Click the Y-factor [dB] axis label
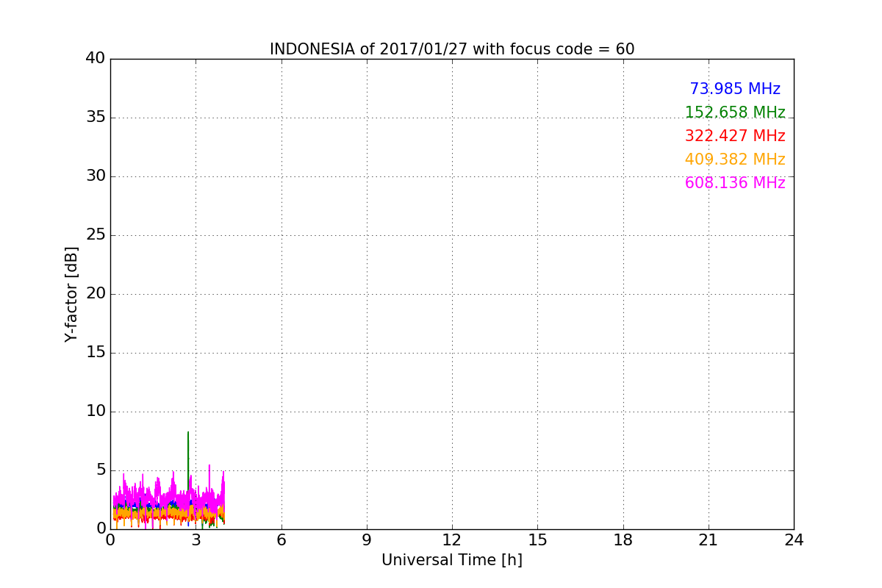 (71, 294)
